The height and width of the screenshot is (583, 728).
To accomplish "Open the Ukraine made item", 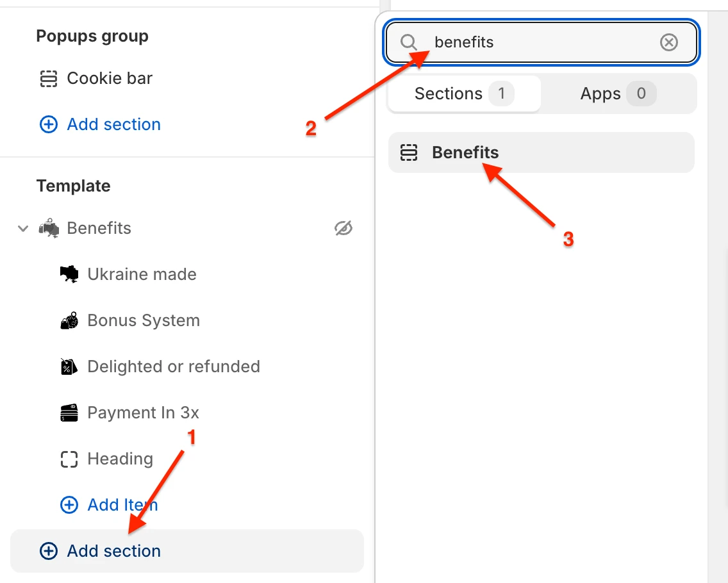I will pos(142,274).
